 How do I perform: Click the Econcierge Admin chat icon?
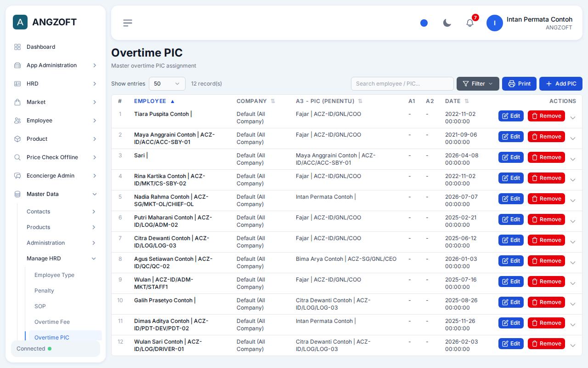pyautogui.click(x=17, y=176)
